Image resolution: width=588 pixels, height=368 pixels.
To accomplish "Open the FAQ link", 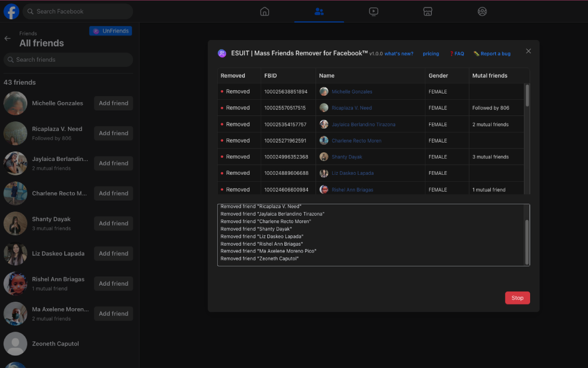I will 457,54.
